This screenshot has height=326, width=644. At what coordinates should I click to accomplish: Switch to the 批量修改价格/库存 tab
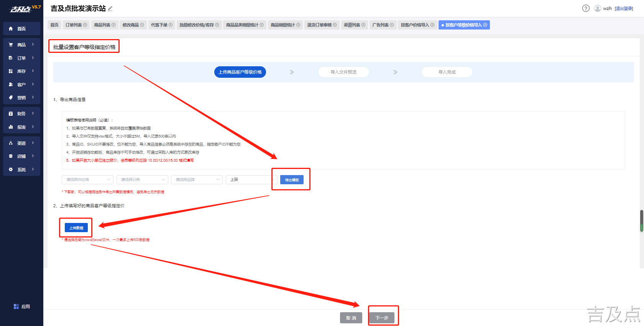(x=199, y=25)
